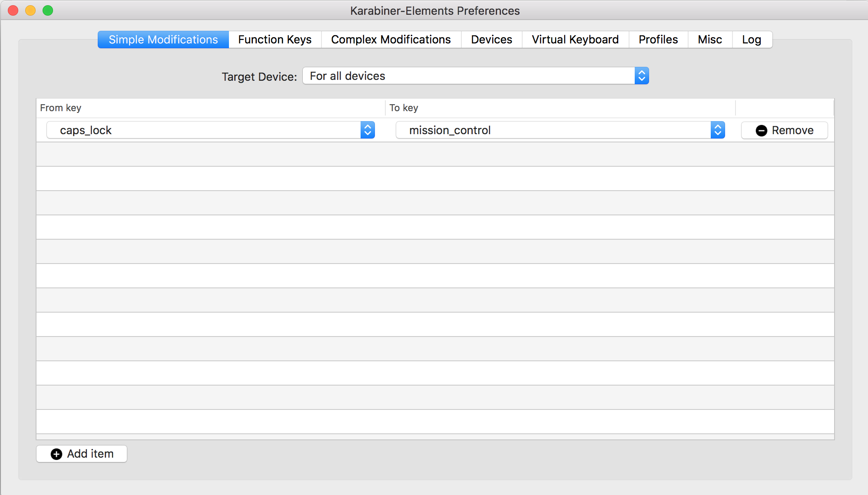The height and width of the screenshot is (495, 868).
Task: Click the Add item button
Action: coord(83,454)
